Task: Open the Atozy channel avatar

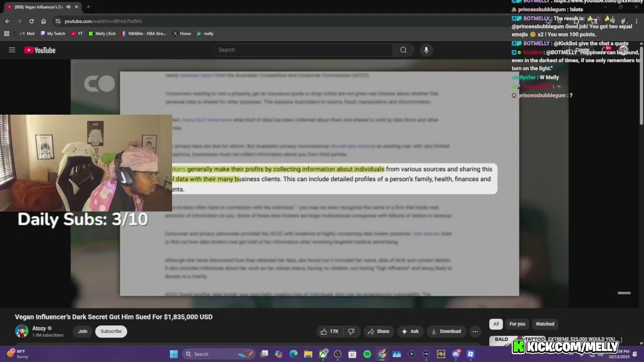Action: tap(22, 331)
